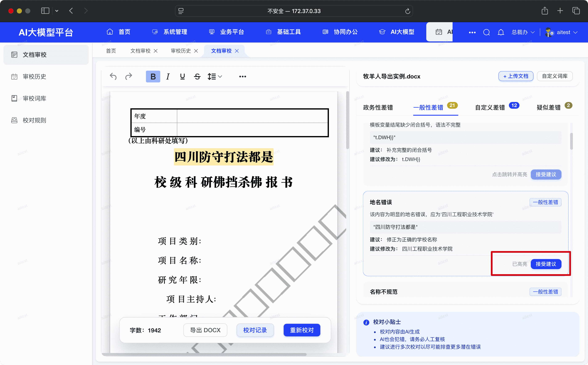The image size is (588, 365).
Task: Close the active 文档审校 tab
Action: click(x=237, y=51)
